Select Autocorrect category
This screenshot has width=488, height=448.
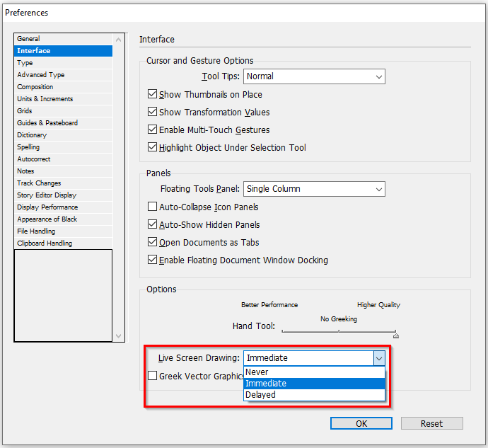click(x=63, y=159)
